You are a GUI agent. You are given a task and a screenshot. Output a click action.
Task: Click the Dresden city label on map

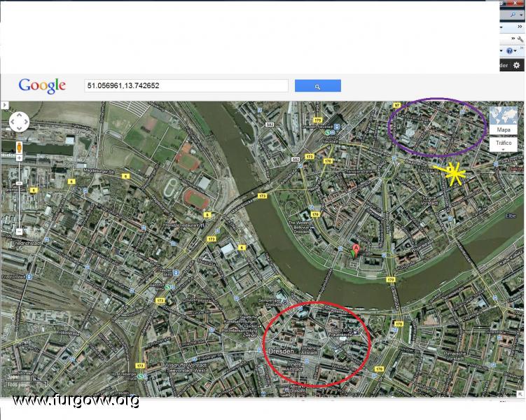pyautogui.click(x=282, y=351)
